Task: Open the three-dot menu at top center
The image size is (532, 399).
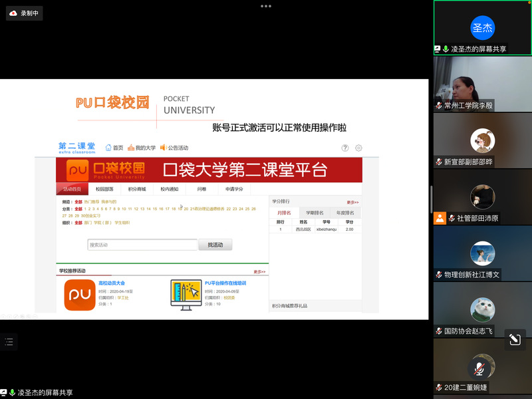Action: tap(266, 6)
